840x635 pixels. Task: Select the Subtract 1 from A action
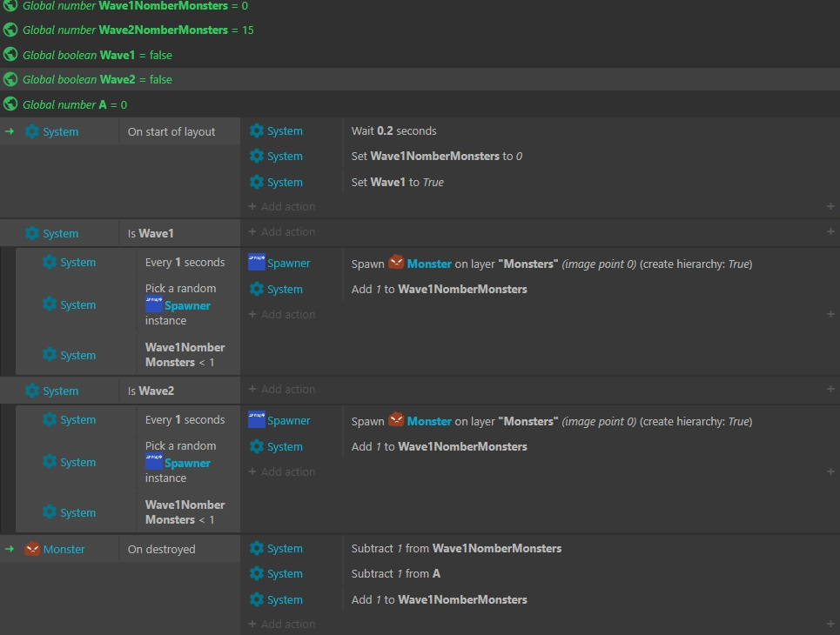(396, 574)
